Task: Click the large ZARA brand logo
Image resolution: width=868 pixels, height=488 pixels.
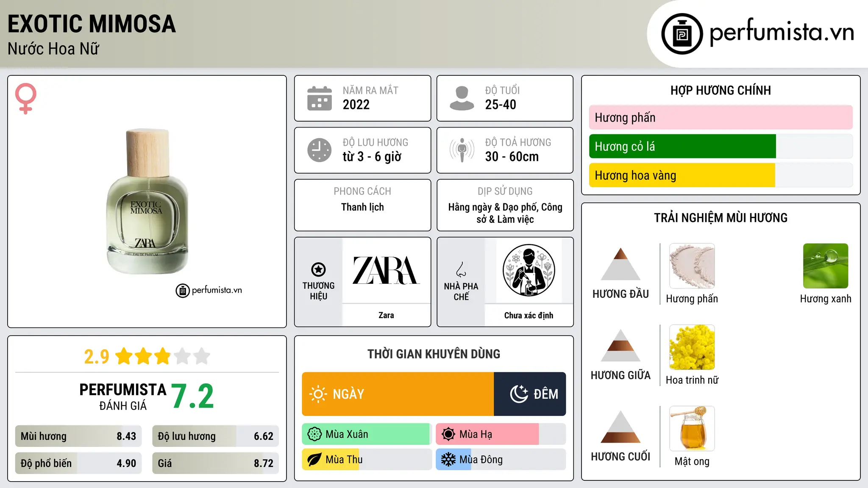Action: (386, 270)
